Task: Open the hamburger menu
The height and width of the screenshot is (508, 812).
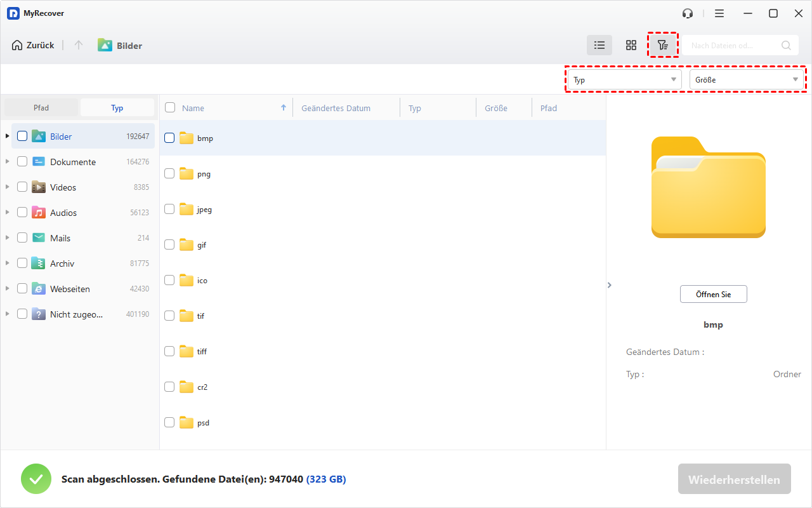Action: pos(719,13)
